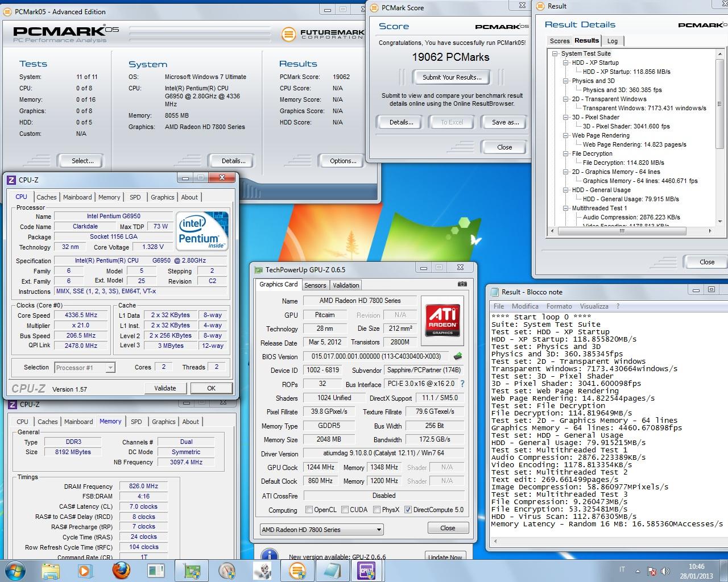
Task: Toggle the PhysX checkbox
Action: click(377, 510)
